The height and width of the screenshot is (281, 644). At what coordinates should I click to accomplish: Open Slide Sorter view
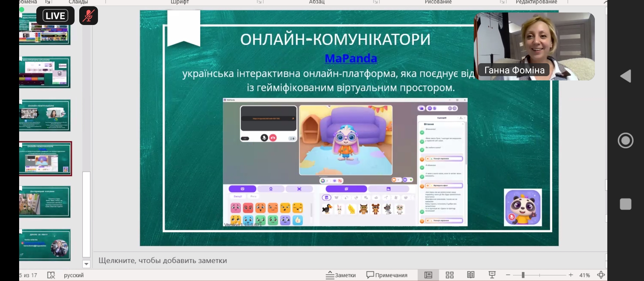(450, 275)
